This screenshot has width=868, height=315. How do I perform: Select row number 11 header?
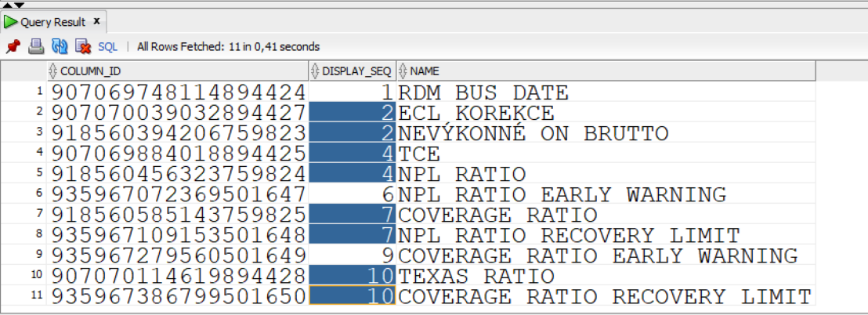click(24, 295)
